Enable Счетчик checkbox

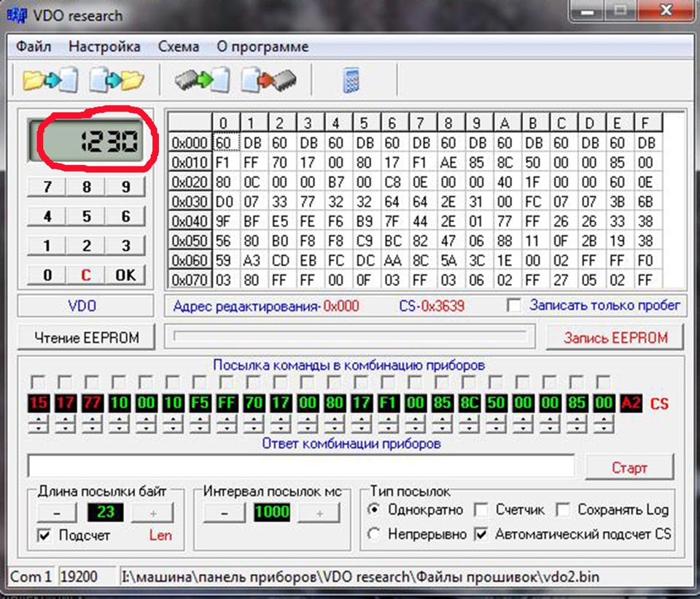481,510
